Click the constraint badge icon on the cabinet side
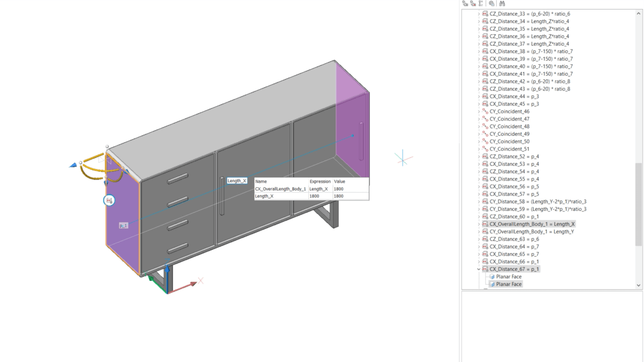 coord(109,200)
